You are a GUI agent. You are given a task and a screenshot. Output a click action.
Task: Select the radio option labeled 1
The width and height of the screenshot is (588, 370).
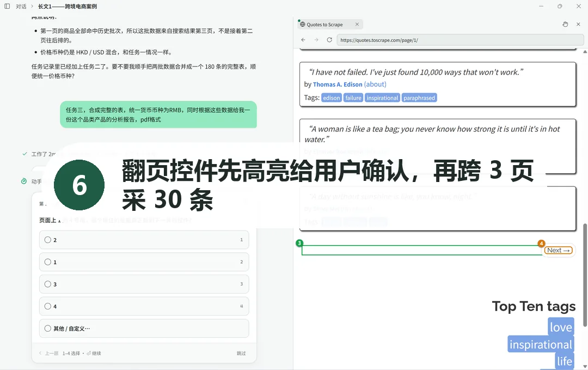coord(144,262)
